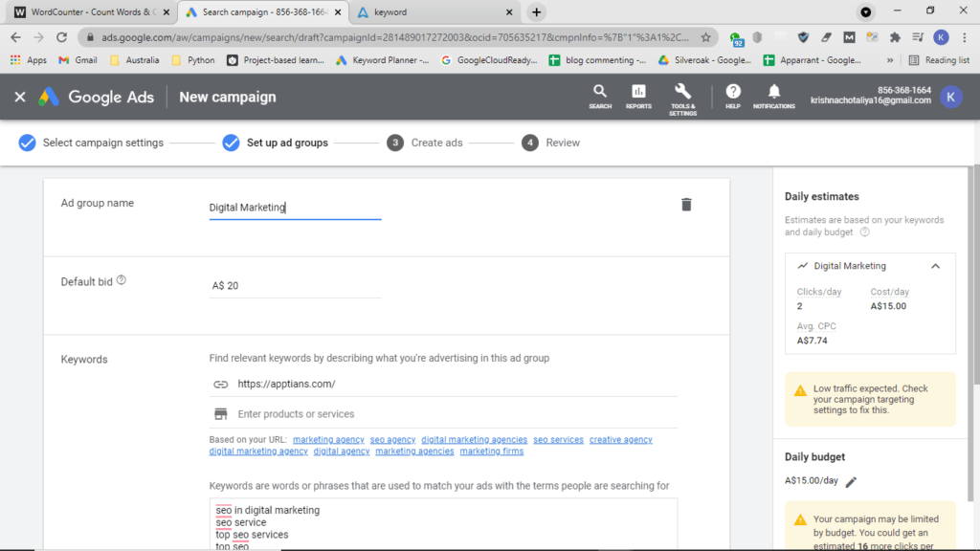
Task: Close the Search campaign tab
Action: [x=338, y=11]
